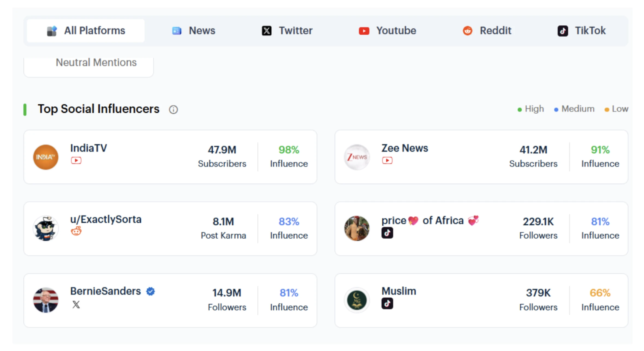Open the Reddit tab

487,31
